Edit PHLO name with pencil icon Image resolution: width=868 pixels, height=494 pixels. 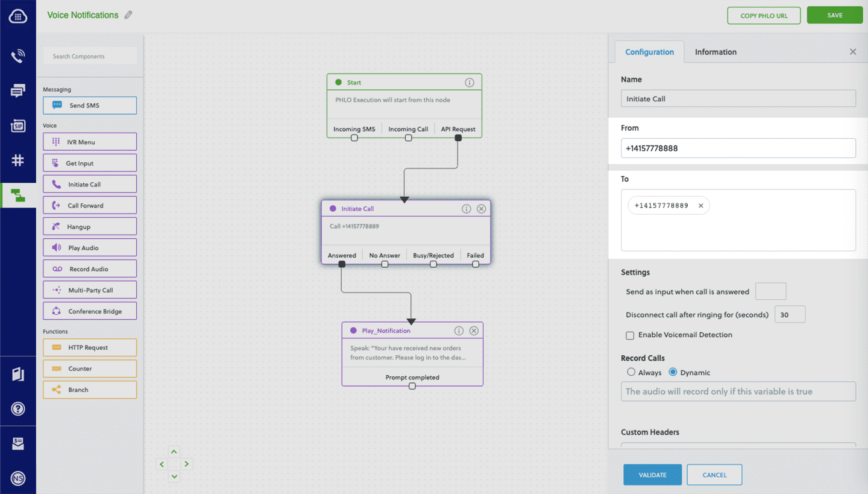[128, 15]
